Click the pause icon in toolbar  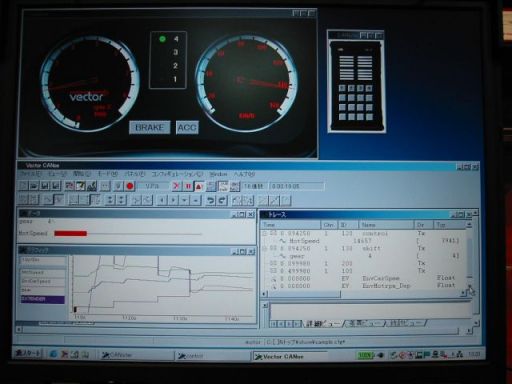tap(188, 186)
